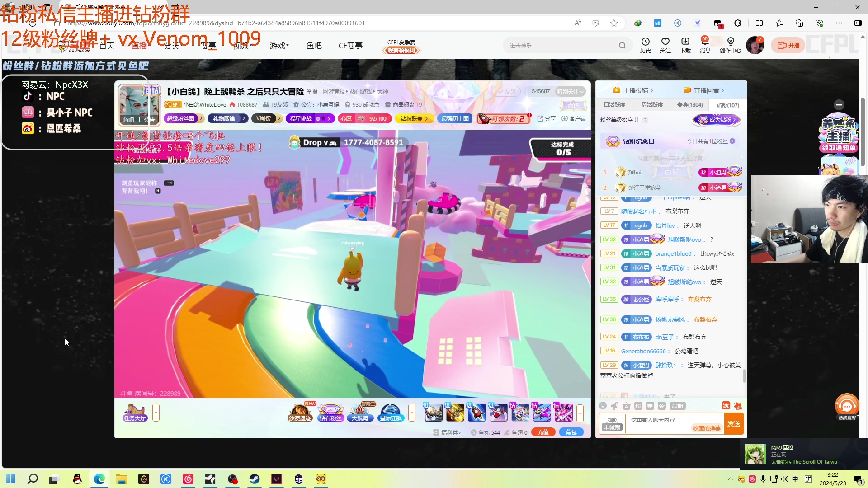Click the orange 发送 send button
Screen dimensions: 868x488
click(x=734, y=424)
